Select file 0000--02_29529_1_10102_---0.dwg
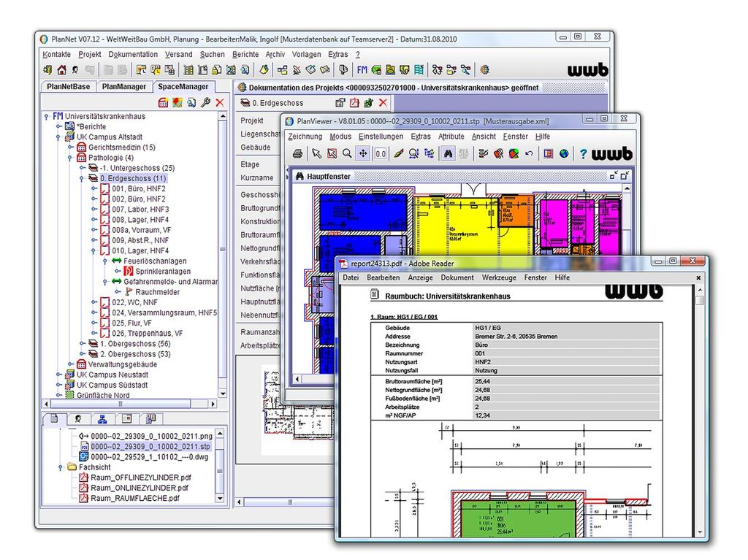The image size is (748, 560). click(149, 457)
